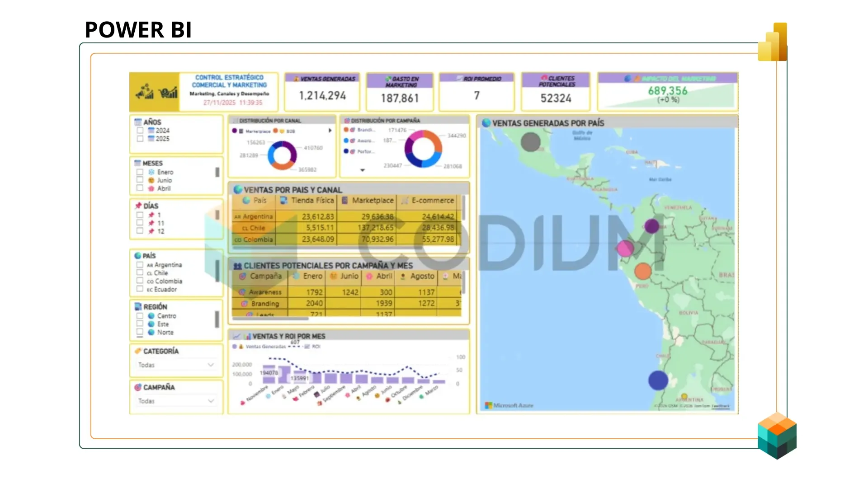
Task: Click the red pin icon beside DÍAS title
Action: [x=138, y=206]
